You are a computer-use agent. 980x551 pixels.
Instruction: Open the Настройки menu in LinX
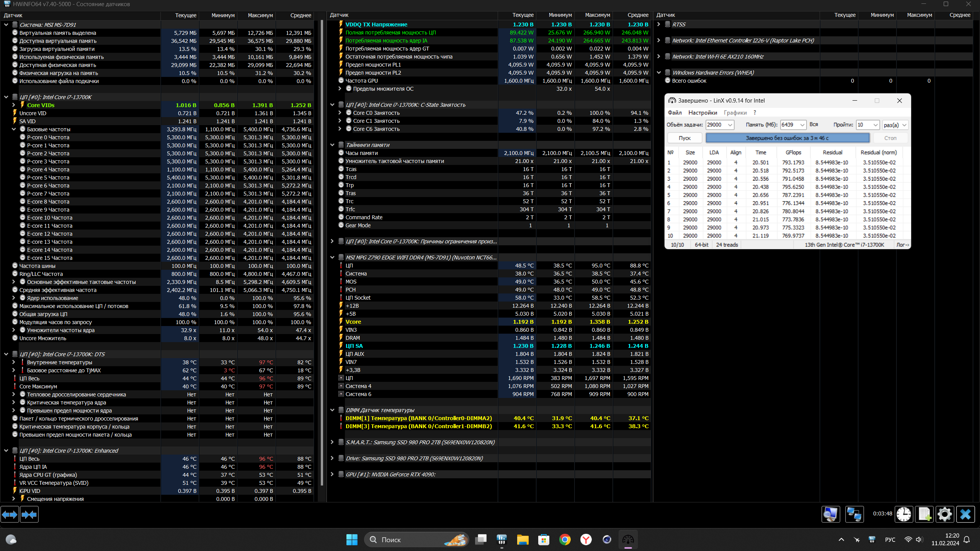point(702,112)
